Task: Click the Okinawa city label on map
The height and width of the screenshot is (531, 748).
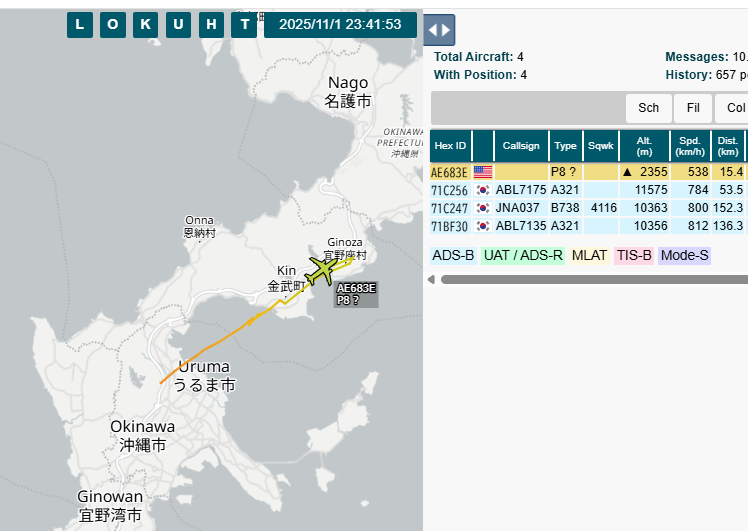Action: pyautogui.click(x=142, y=436)
